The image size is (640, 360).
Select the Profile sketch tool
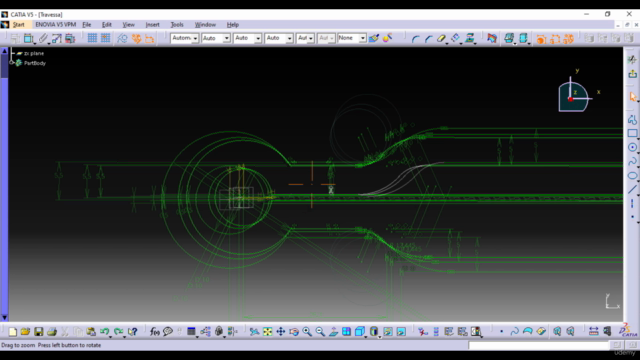coord(632,120)
